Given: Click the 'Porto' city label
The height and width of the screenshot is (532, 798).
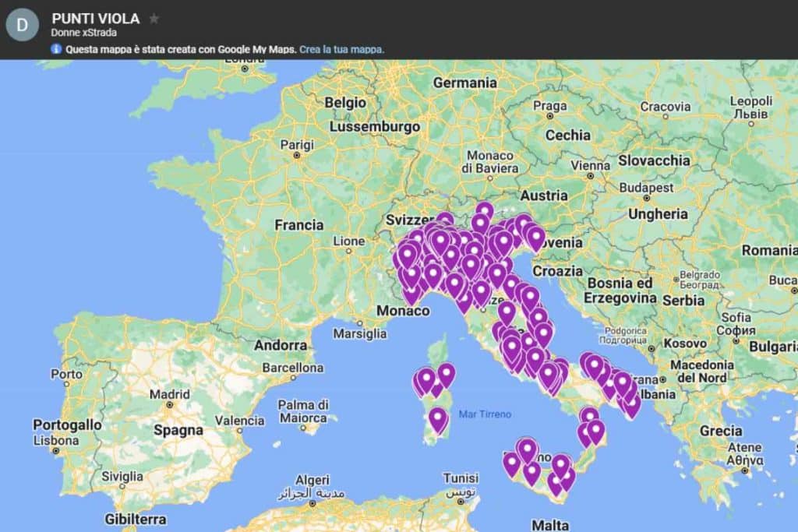Looking at the screenshot, I should click(x=66, y=375).
